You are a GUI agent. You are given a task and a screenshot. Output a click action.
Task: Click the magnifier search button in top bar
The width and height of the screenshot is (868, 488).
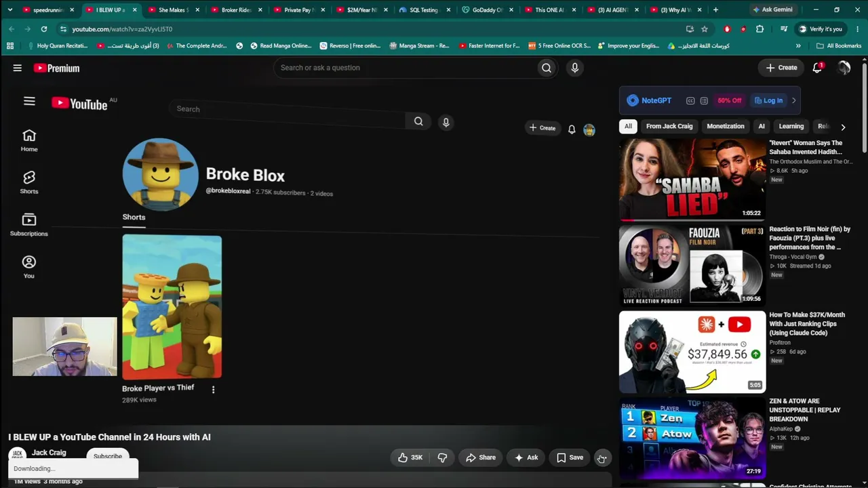(x=547, y=68)
